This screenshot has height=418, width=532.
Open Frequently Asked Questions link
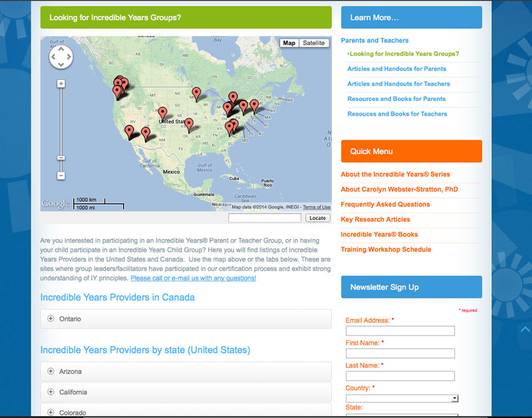[385, 205]
